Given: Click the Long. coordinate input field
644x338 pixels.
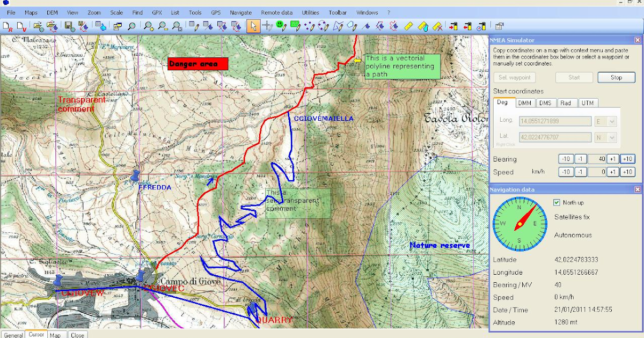Looking at the screenshot, I should (555, 121).
